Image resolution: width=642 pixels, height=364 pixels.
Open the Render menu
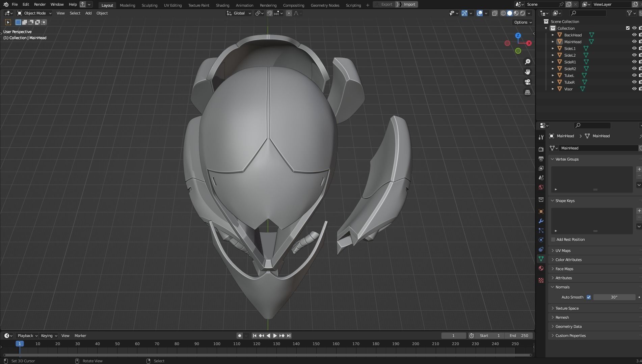[40, 4]
